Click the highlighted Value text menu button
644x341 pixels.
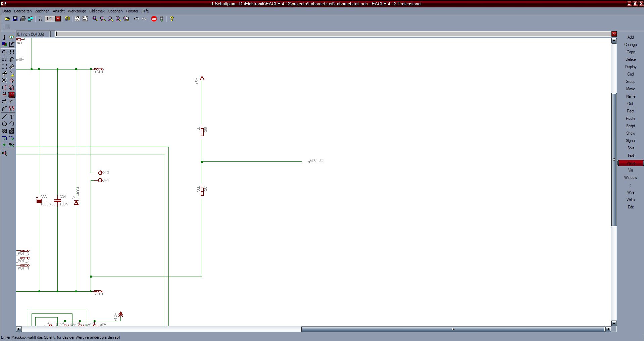point(631,163)
